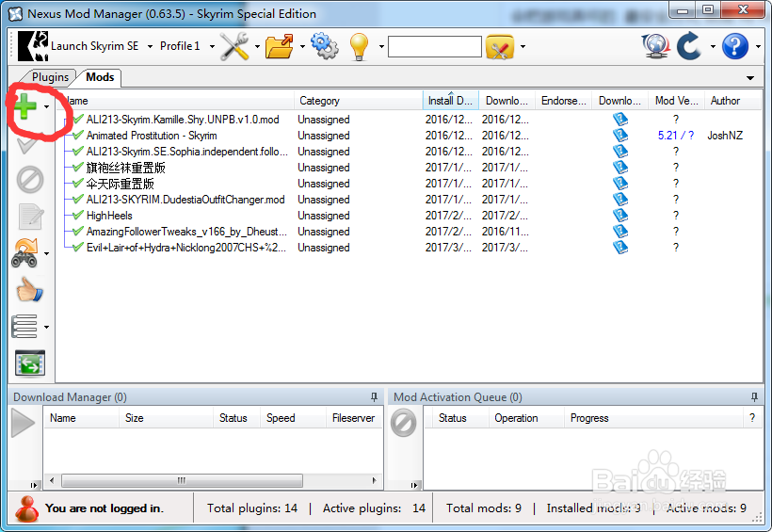Click the thumbs-up Endorse mod icon
The image size is (772, 532).
29,290
